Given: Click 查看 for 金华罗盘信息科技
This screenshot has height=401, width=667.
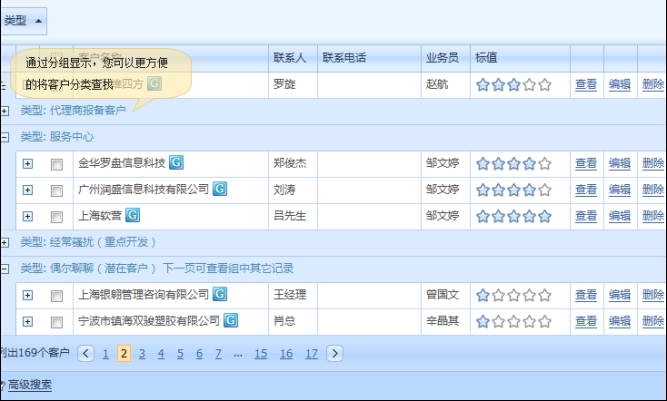Looking at the screenshot, I should [x=586, y=163].
